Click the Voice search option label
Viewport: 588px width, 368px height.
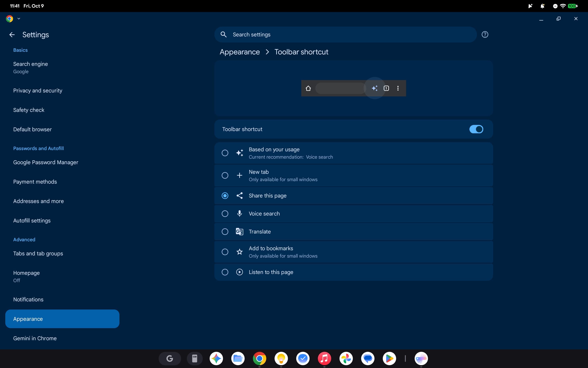264,213
